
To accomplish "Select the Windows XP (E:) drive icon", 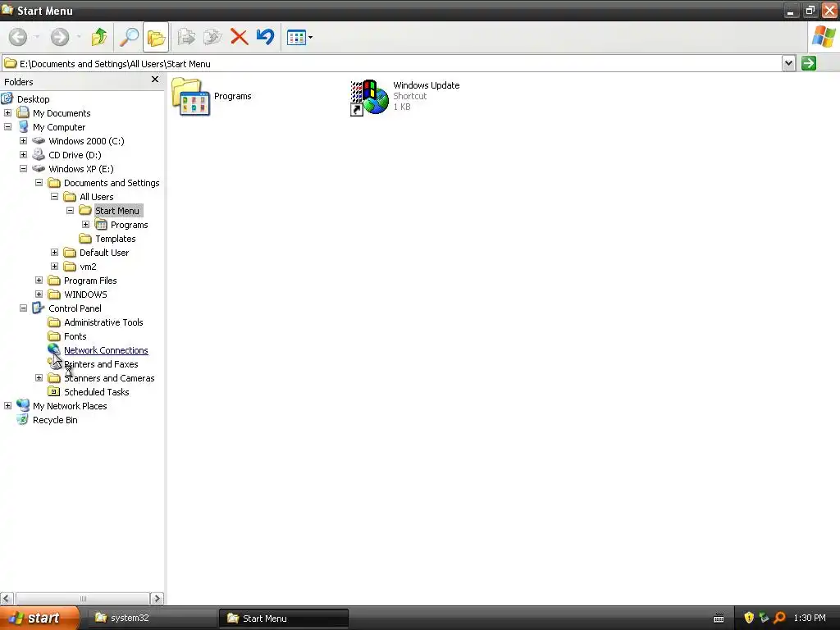I will point(39,169).
